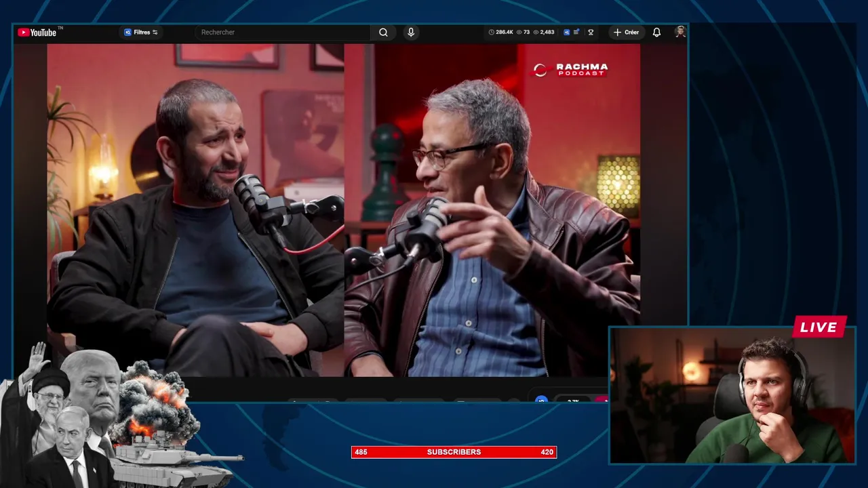Click the LIVE badge on webcam
The height and width of the screenshot is (488, 868).
pyautogui.click(x=819, y=327)
